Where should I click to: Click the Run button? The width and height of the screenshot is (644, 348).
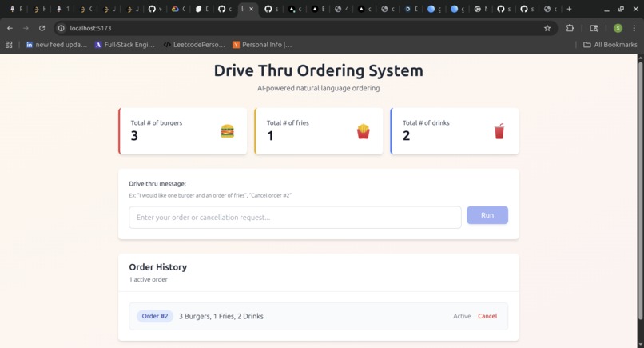[x=487, y=215]
